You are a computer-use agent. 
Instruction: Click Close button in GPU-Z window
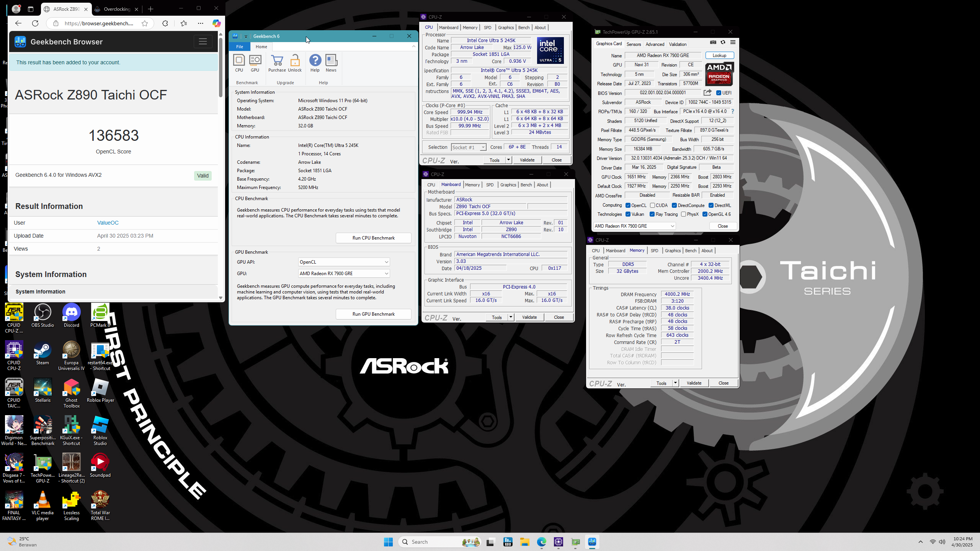click(722, 226)
